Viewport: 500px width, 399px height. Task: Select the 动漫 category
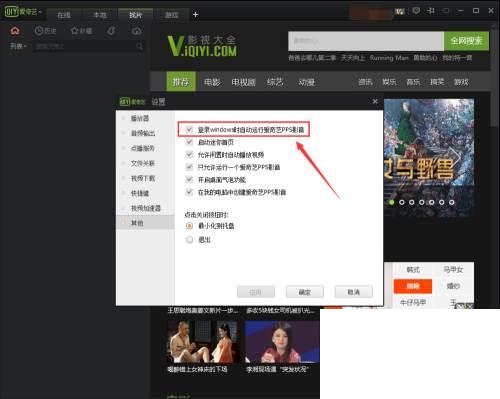click(307, 82)
